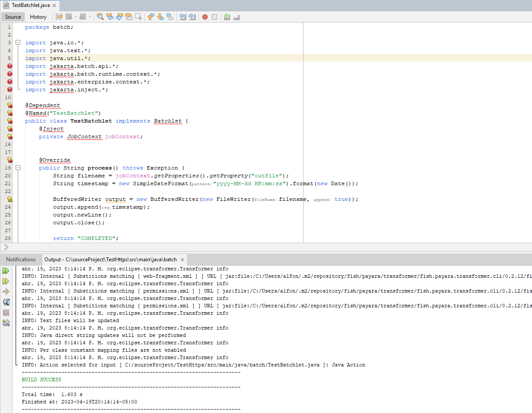This screenshot has width=532, height=413.
Task: Click the Comment lines icon
Action: (x=227, y=17)
